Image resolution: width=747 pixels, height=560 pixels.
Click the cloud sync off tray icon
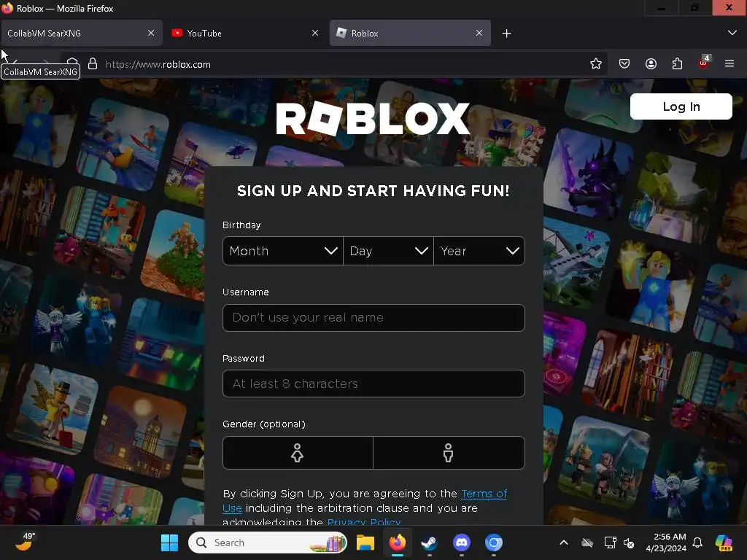point(587,542)
